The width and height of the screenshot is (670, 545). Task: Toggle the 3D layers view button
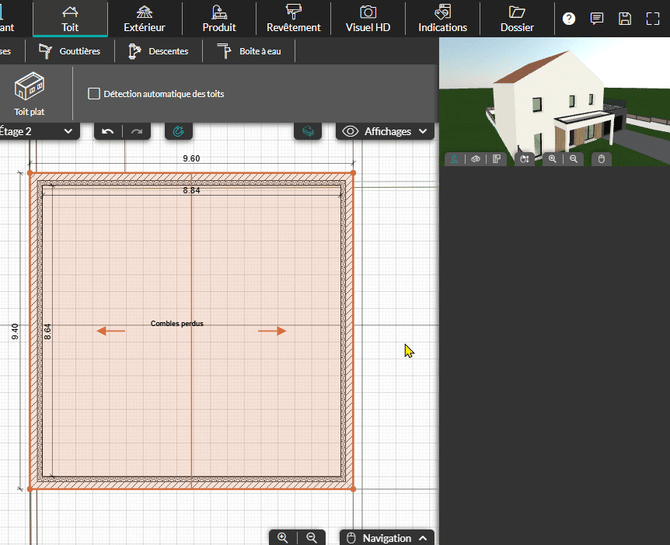(x=308, y=131)
